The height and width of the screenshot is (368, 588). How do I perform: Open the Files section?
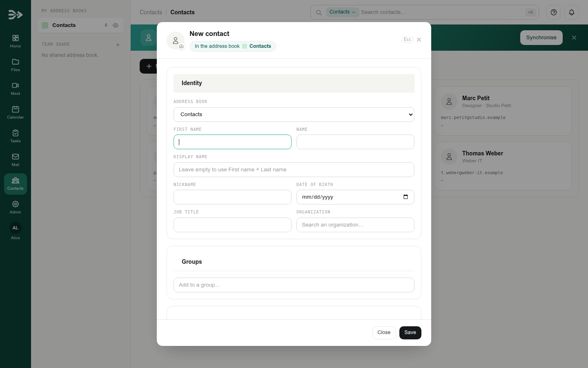16,65
